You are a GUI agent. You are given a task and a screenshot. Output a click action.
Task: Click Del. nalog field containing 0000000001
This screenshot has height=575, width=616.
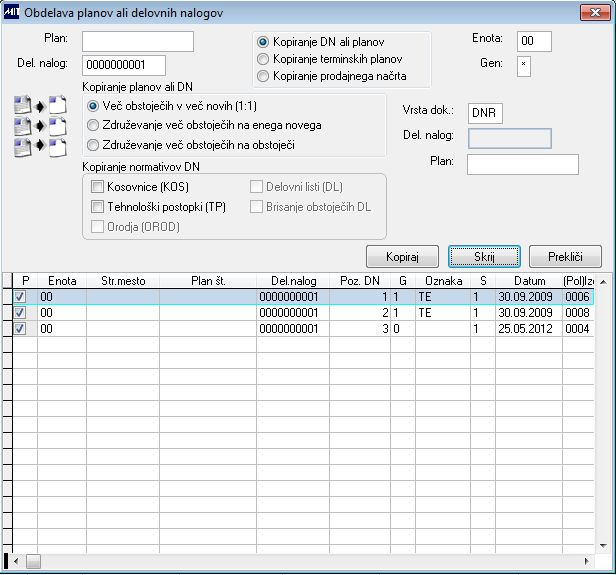(x=124, y=65)
